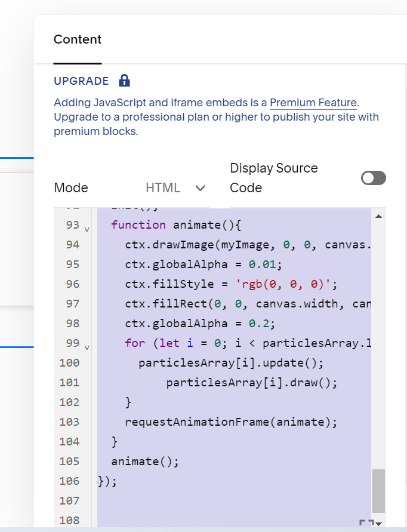Viewport: 407px width, 532px height.
Task: Click the 'for (let i = 0' loop line
Action: point(248,343)
